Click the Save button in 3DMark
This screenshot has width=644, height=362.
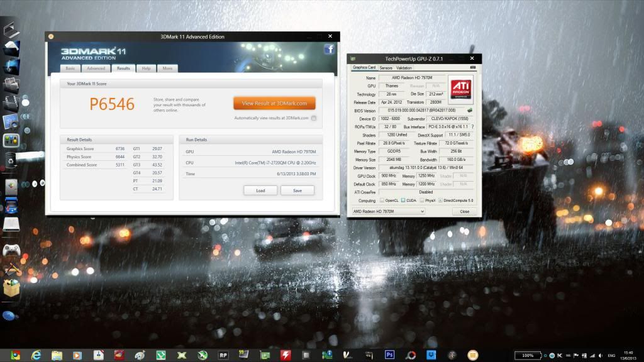pyautogui.click(x=297, y=190)
